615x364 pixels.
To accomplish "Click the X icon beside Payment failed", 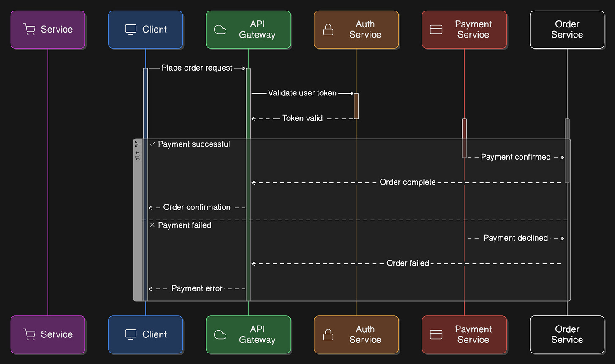I will [152, 225].
